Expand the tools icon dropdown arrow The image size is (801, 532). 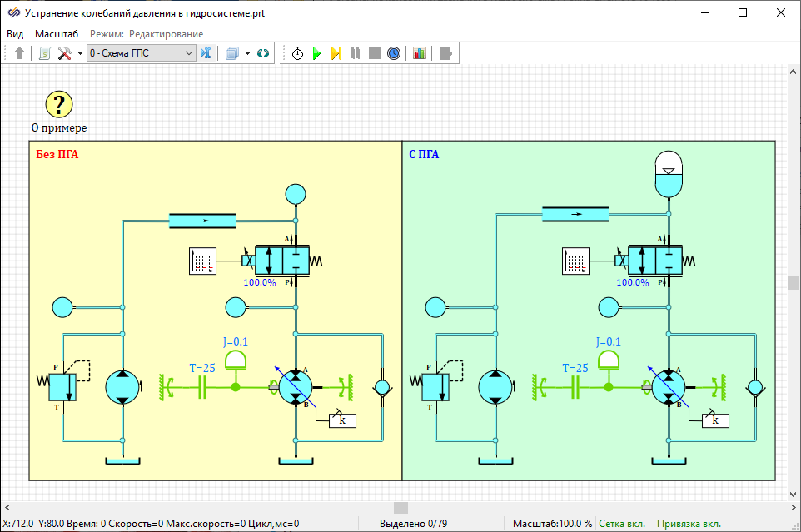[80, 53]
